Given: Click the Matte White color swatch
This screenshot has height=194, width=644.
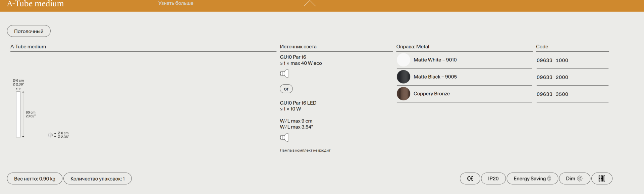Looking at the screenshot, I should coord(403,60).
